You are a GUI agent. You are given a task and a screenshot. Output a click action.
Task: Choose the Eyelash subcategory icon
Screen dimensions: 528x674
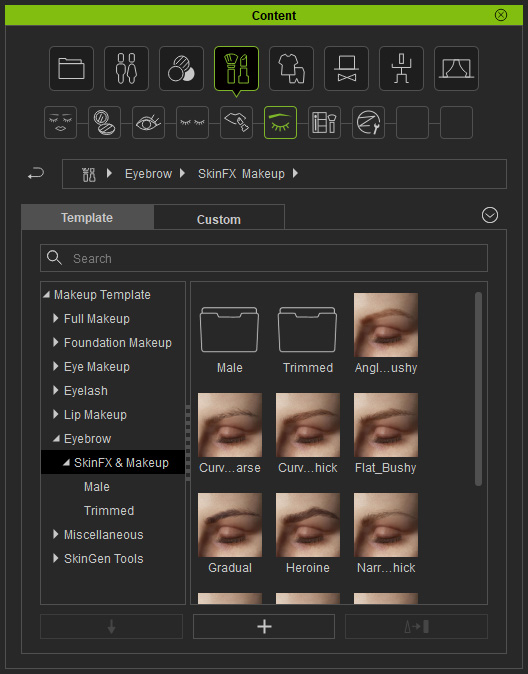(x=193, y=123)
